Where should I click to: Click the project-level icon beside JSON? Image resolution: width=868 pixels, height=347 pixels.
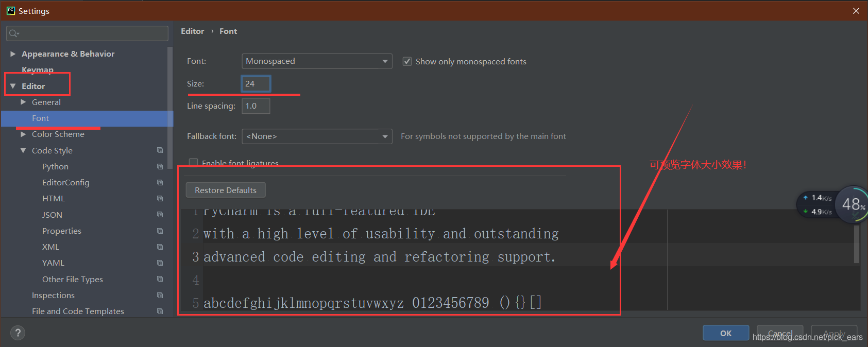pyautogui.click(x=160, y=215)
